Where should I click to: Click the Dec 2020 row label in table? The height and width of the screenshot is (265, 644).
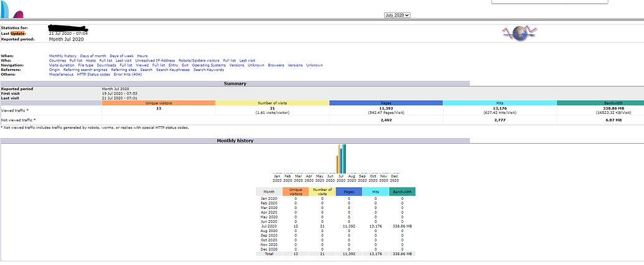pos(269,249)
